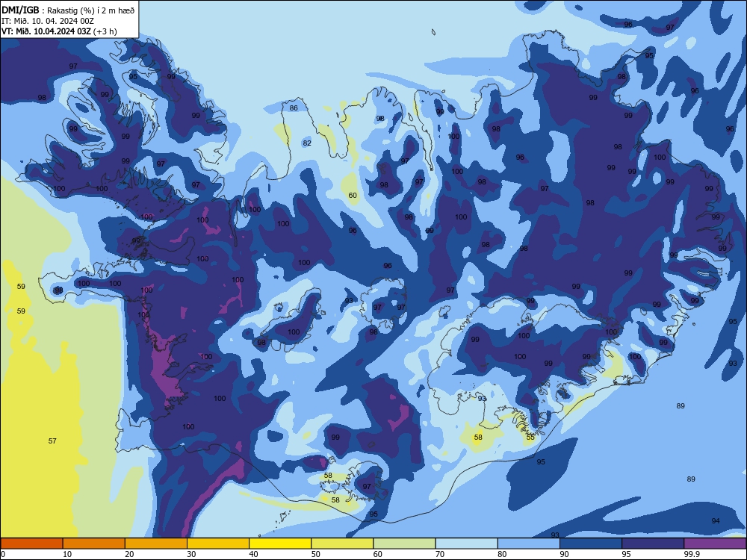This screenshot has height=560, width=747.
Task: Click the "82" humidity value on the map
Action: [x=307, y=143]
